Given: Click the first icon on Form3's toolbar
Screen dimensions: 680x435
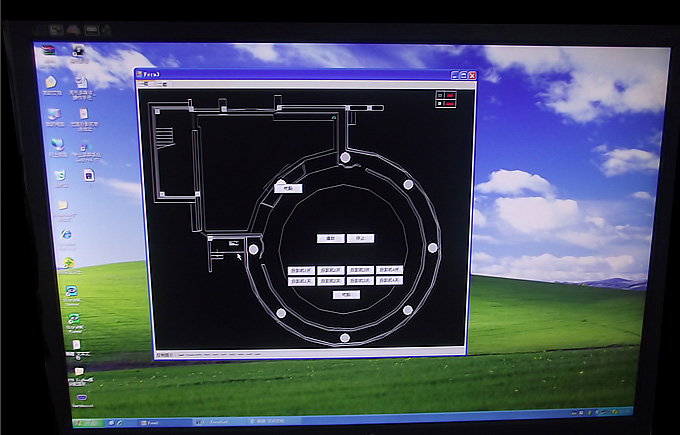Looking at the screenshot, I should [145, 84].
